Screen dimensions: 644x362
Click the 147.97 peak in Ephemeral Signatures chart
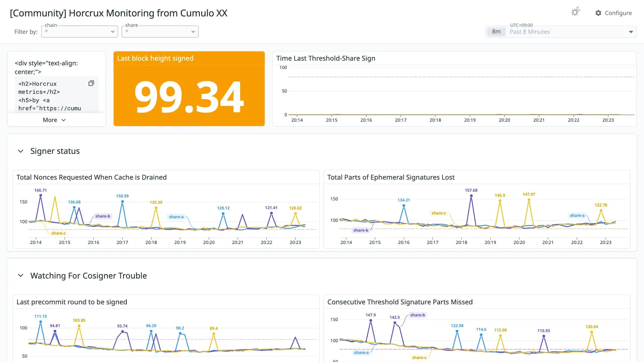[x=529, y=200]
